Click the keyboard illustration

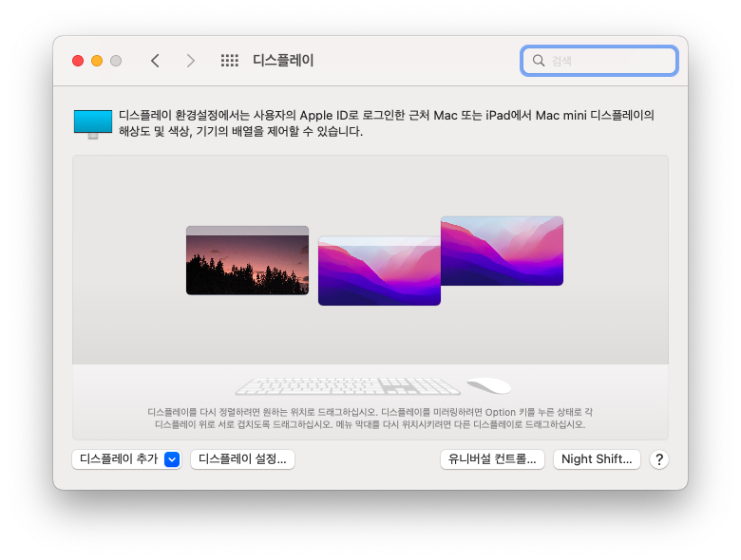pyautogui.click(x=348, y=386)
